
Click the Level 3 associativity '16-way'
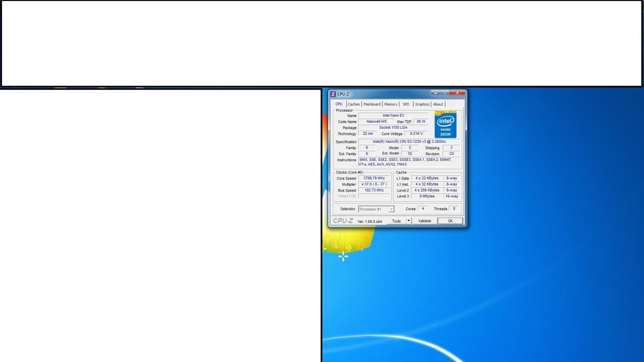tap(452, 196)
